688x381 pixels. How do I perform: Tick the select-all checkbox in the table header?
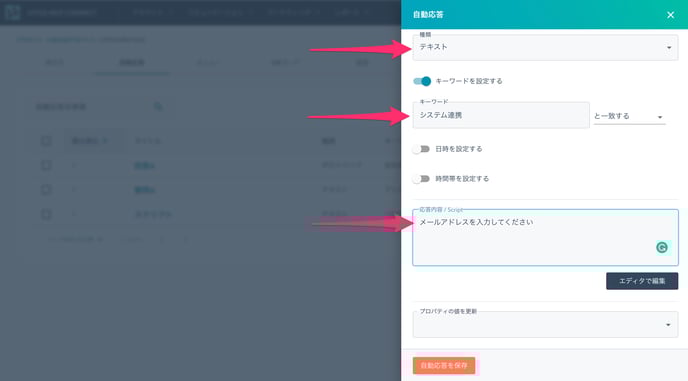click(x=46, y=141)
